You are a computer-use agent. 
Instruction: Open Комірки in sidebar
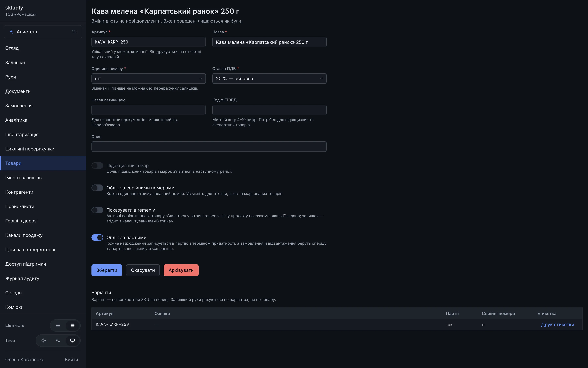pyautogui.click(x=43, y=307)
